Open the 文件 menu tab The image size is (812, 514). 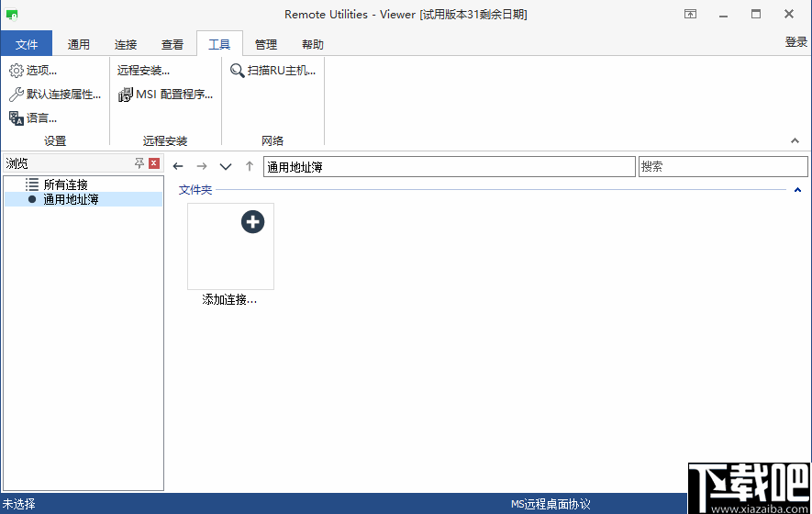[27, 44]
